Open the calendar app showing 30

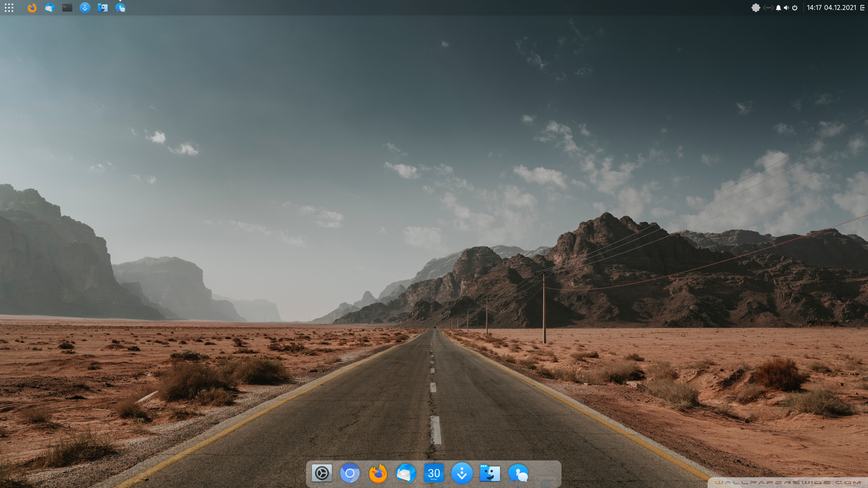[x=434, y=473]
